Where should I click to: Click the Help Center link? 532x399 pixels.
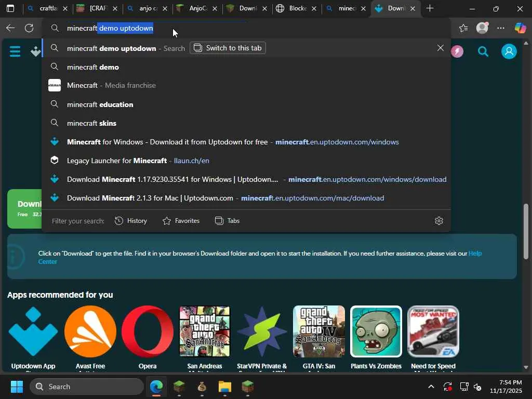click(x=475, y=254)
